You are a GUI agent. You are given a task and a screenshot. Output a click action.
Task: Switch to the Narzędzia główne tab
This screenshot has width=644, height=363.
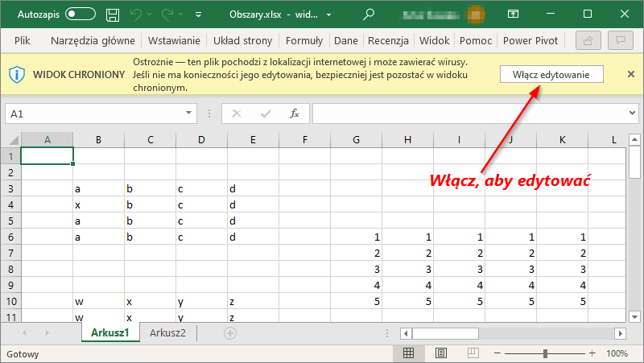click(93, 41)
